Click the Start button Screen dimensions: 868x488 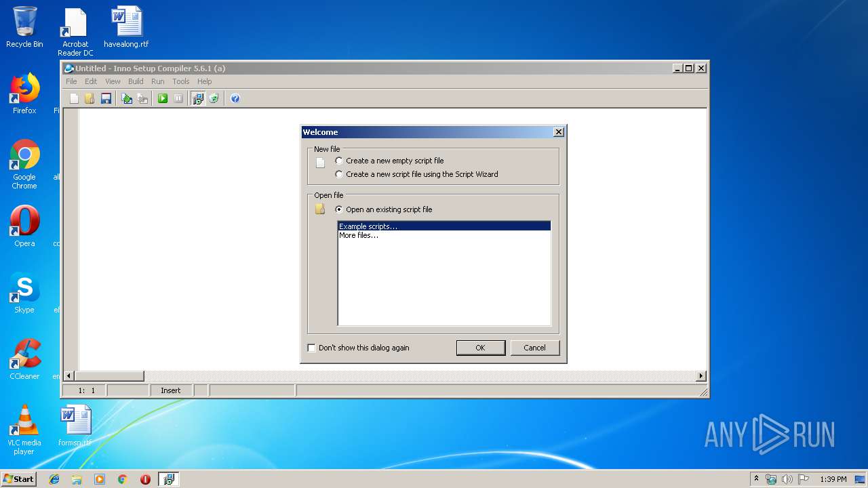19,479
